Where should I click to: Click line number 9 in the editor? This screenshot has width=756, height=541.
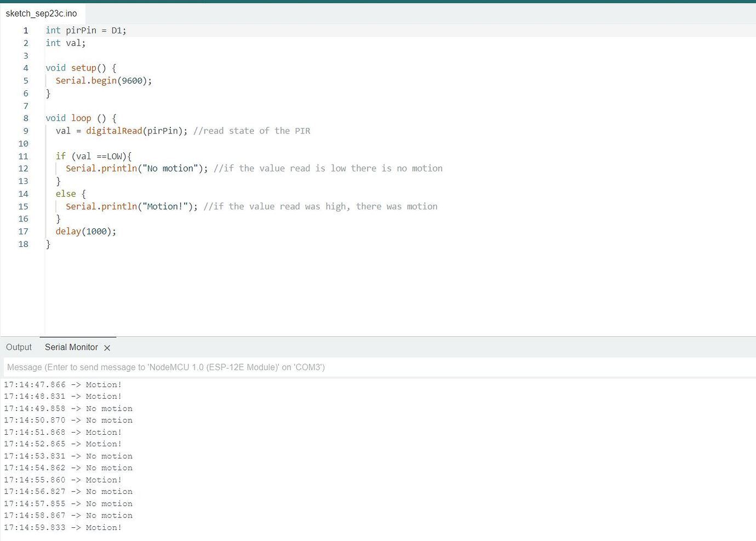pyautogui.click(x=25, y=130)
